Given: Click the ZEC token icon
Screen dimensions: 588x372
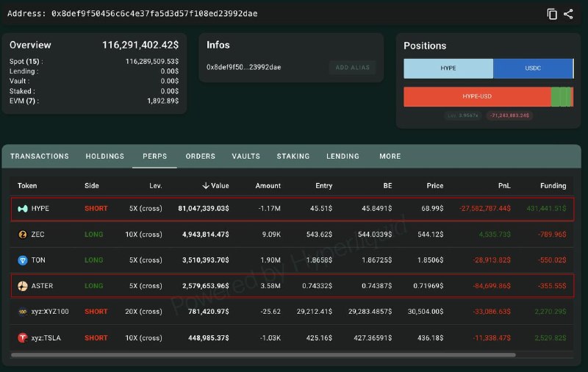Looking at the screenshot, I should point(23,235).
